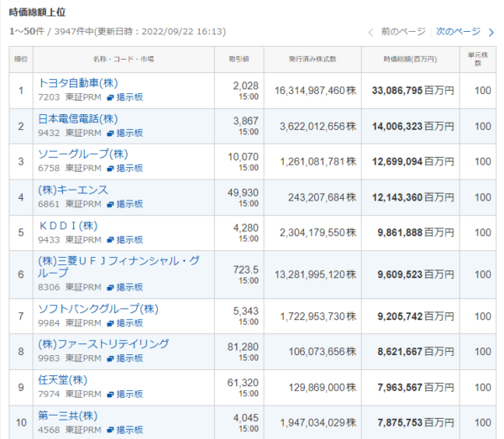Select the market cap 14,006,323百万円
This screenshot has width=504, height=439.
point(413,127)
